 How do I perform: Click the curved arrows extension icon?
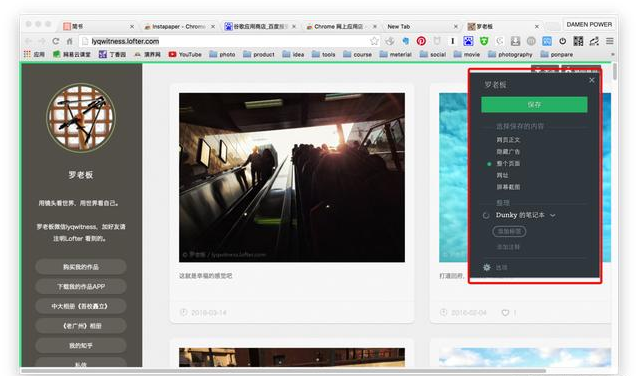[594, 41]
